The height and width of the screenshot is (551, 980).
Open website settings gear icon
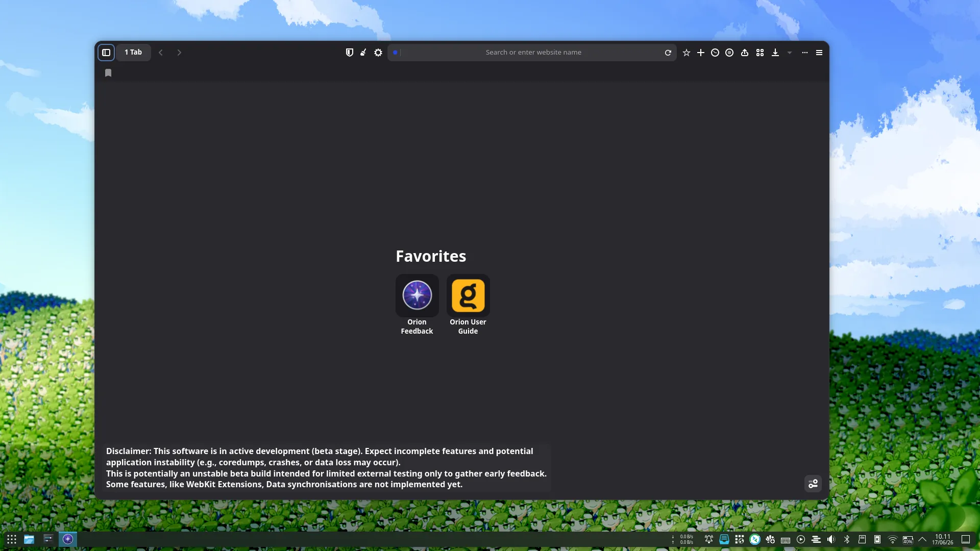click(378, 53)
